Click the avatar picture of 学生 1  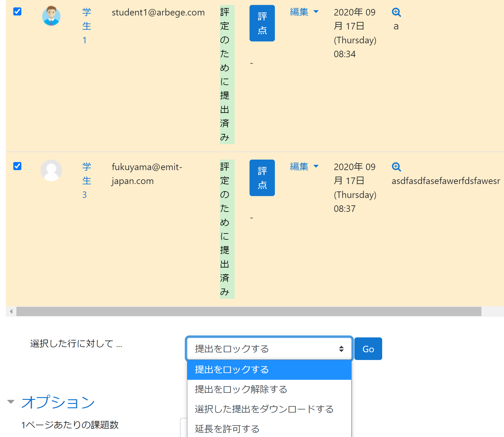pyautogui.click(x=51, y=16)
